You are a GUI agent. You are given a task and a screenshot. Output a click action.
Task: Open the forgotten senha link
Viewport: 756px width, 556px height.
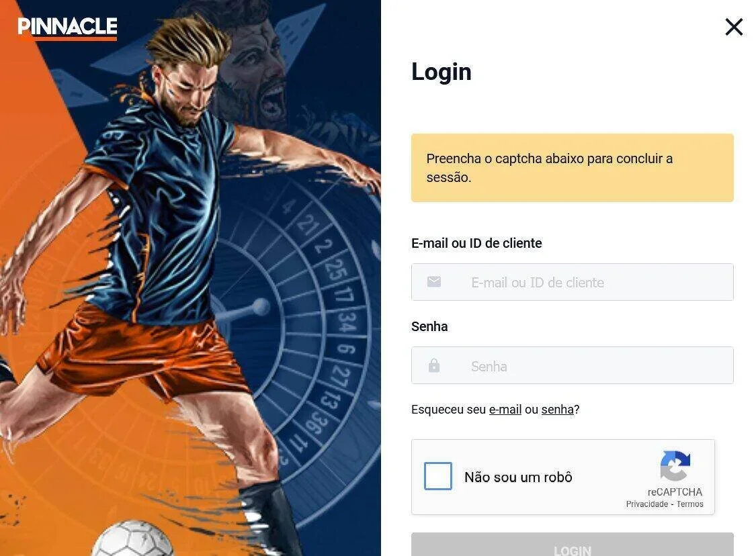tap(557, 410)
